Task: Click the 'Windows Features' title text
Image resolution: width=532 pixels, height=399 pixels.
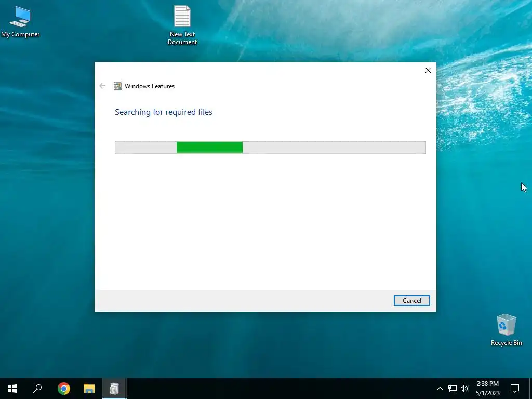Action: point(150,86)
